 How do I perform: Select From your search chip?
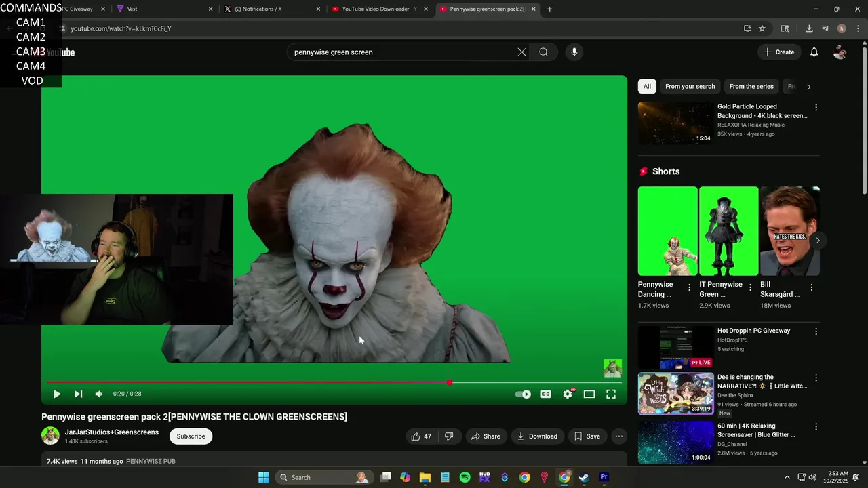click(690, 87)
